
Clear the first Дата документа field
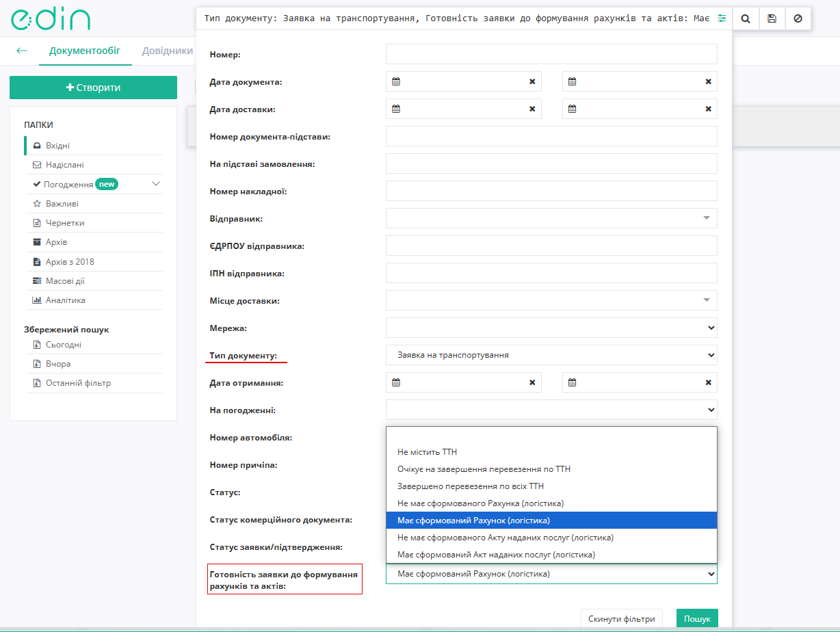pos(532,81)
